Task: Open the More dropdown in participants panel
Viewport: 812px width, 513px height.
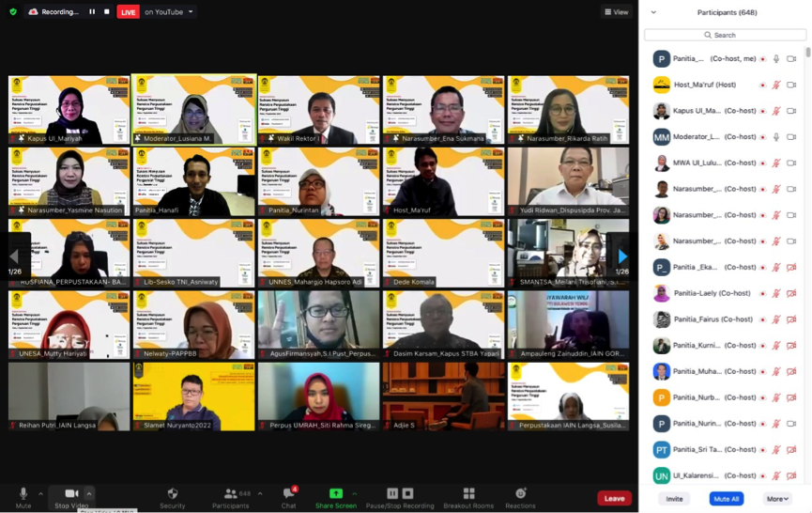Action: (777, 499)
